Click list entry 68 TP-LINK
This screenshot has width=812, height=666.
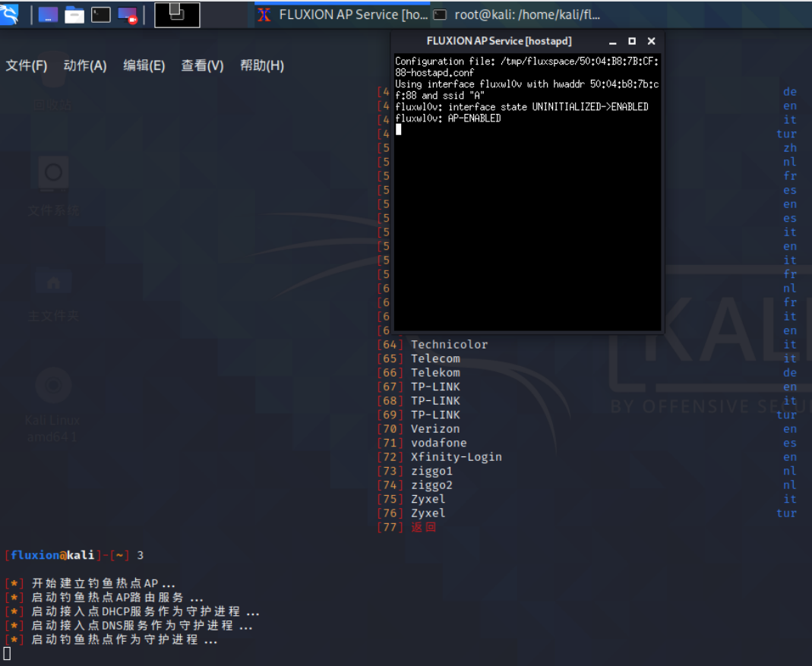(419, 400)
